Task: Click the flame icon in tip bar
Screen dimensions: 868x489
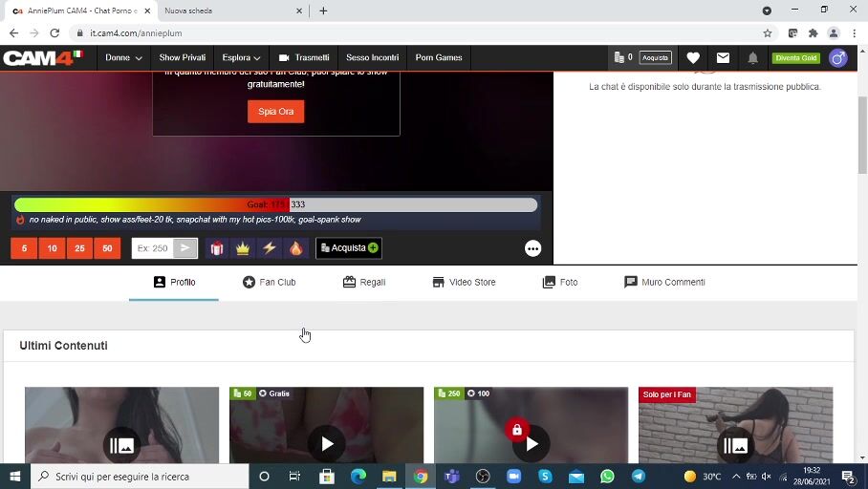Action: [x=295, y=248]
